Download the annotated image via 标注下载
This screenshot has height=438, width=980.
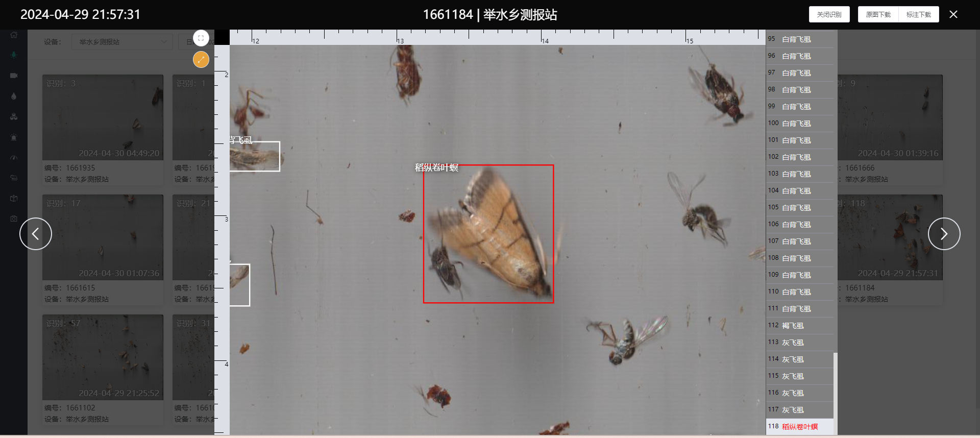[918, 14]
